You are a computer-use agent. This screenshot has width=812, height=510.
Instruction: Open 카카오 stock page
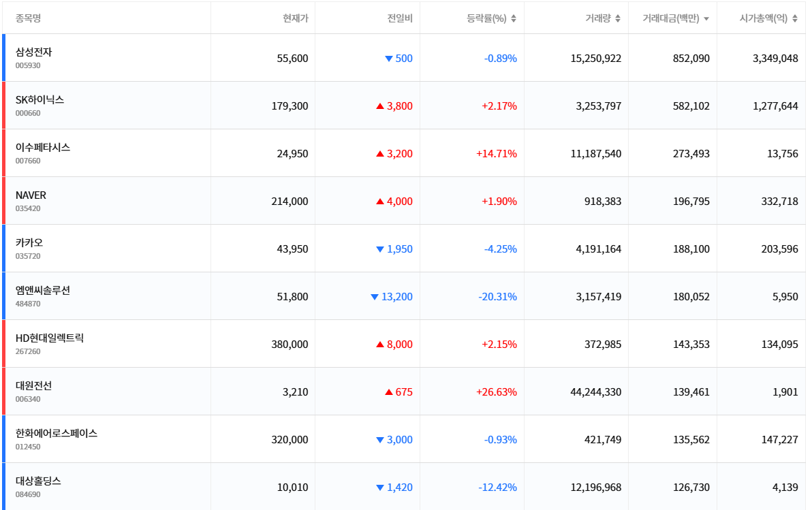pyautogui.click(x=29, y=242)
